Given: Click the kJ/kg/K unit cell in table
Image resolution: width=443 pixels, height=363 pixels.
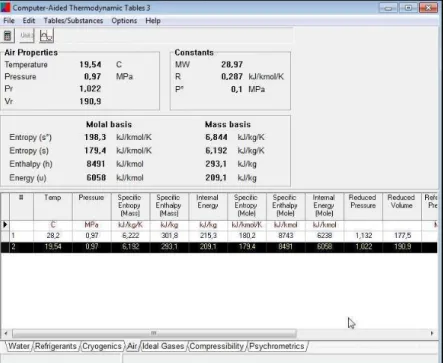Looking at the screenshot, I should click(130, 225).
